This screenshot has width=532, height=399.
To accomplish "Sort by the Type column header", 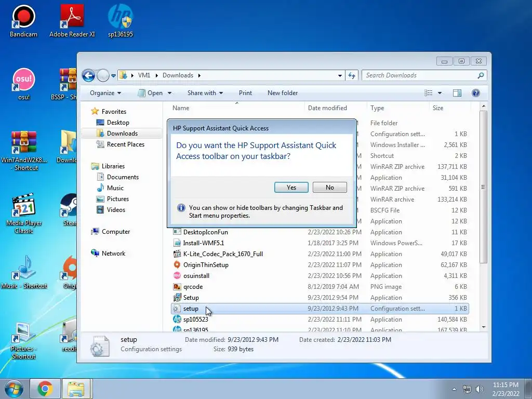I will tap(397, 108).
